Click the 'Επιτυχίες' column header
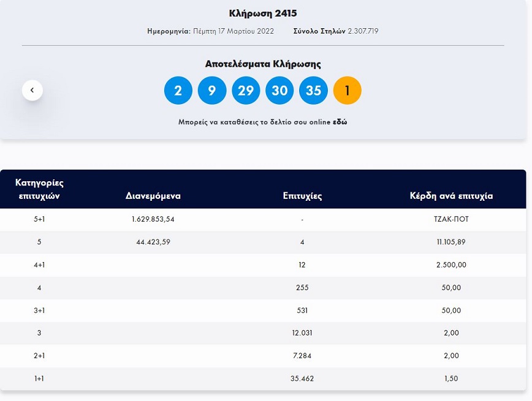 pos(302,196)
